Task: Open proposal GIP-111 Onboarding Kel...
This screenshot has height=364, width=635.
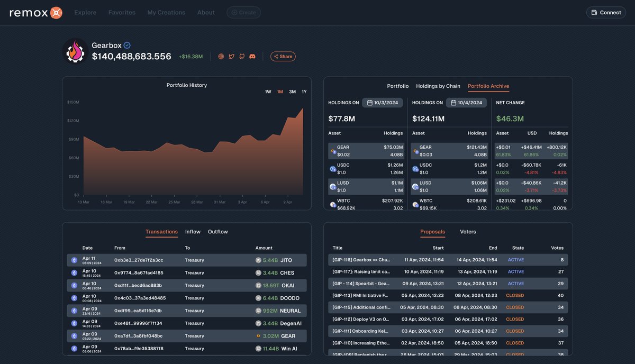Action: [x=448, y=331]
